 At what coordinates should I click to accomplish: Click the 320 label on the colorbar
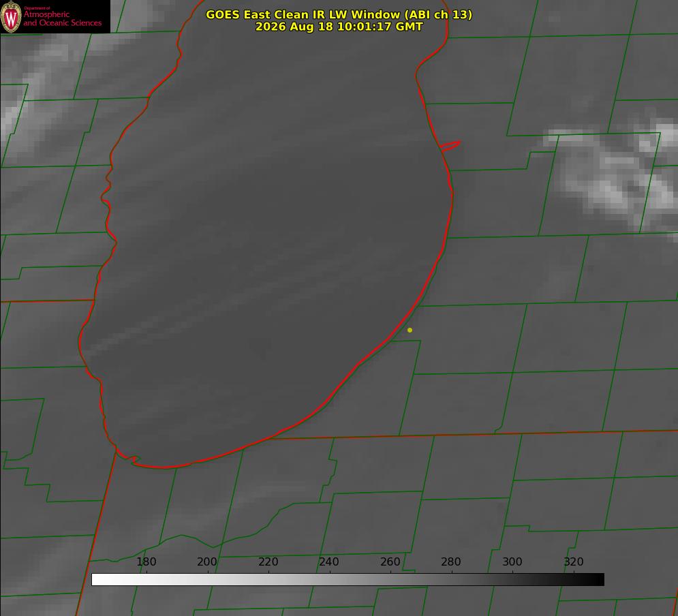pos(574,561)
